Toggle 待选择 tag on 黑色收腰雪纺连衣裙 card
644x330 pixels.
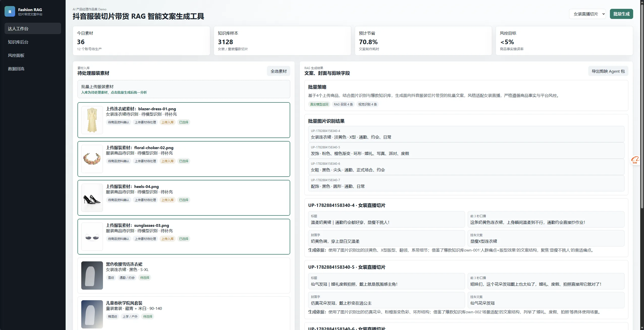pos(145,278)
